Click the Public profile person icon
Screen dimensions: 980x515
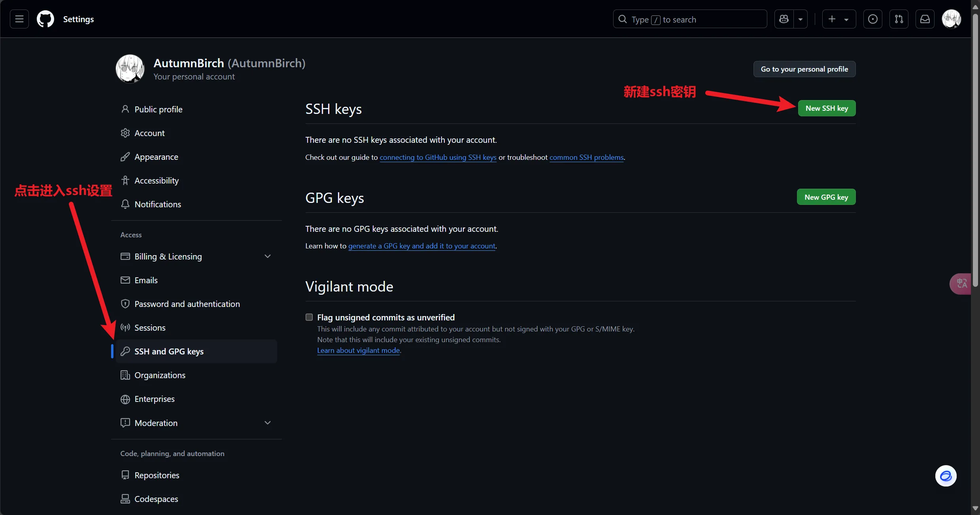pos(125,109)
